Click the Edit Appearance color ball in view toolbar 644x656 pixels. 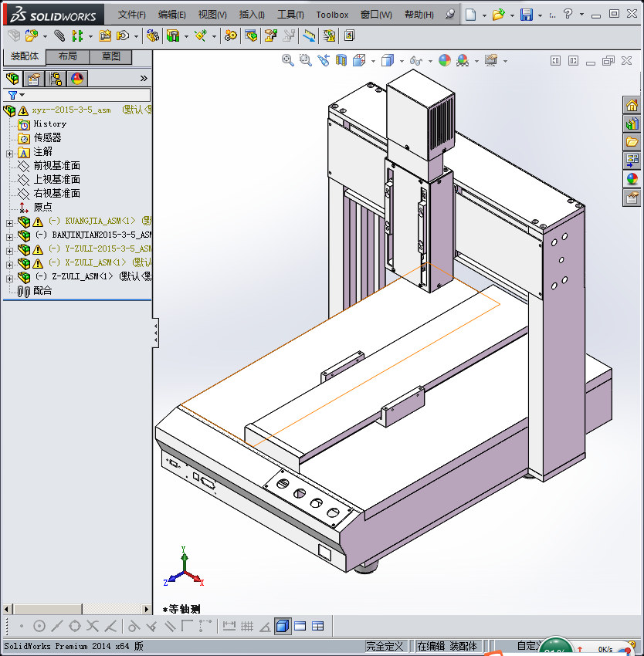pos(445,60)
